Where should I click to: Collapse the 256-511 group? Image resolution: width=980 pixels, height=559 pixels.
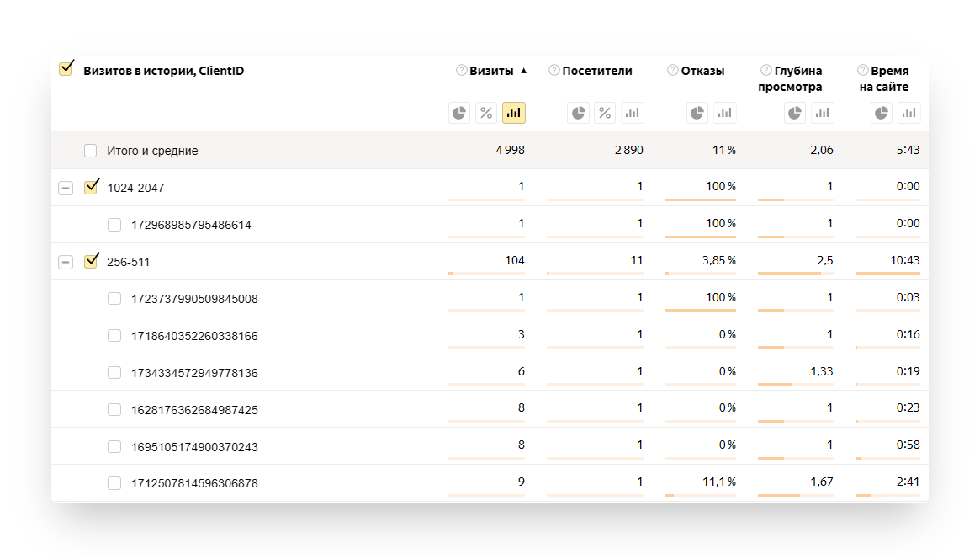point(66,262)
